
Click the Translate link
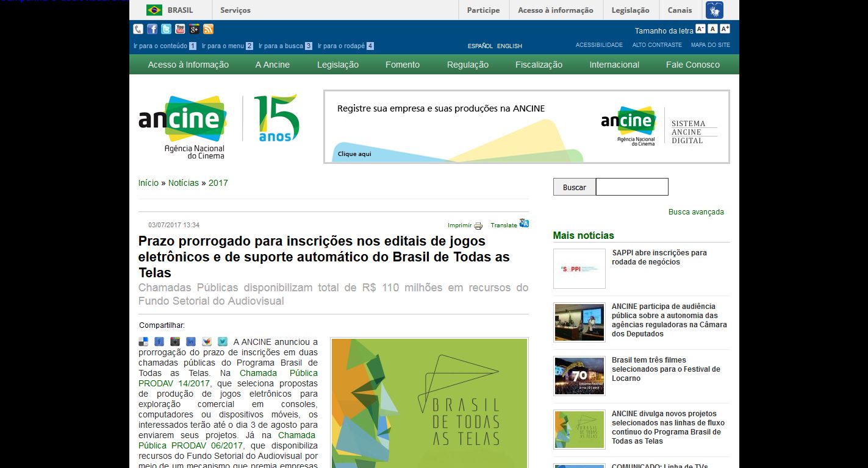coord(504,225)
